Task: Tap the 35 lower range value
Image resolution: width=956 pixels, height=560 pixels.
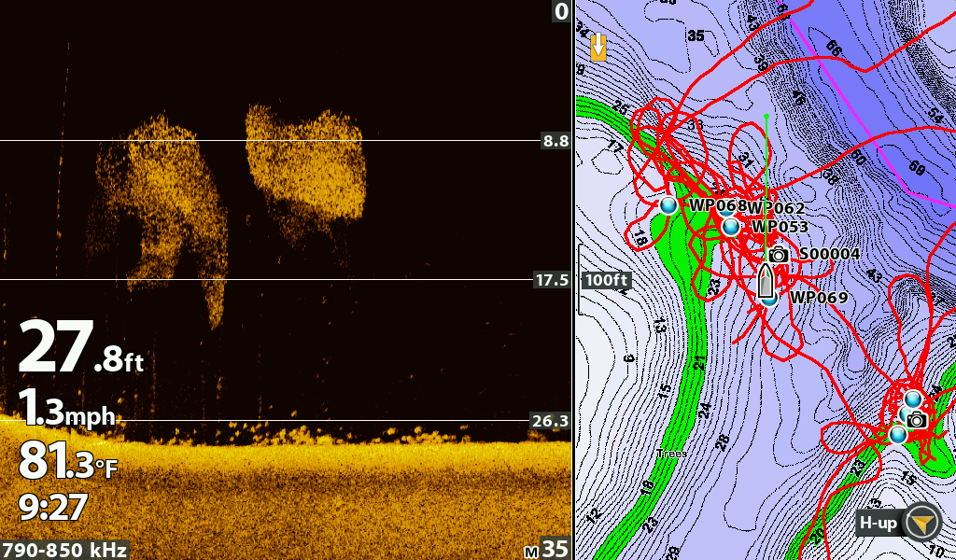Action: pyautogui.click(x=555, y=549)
